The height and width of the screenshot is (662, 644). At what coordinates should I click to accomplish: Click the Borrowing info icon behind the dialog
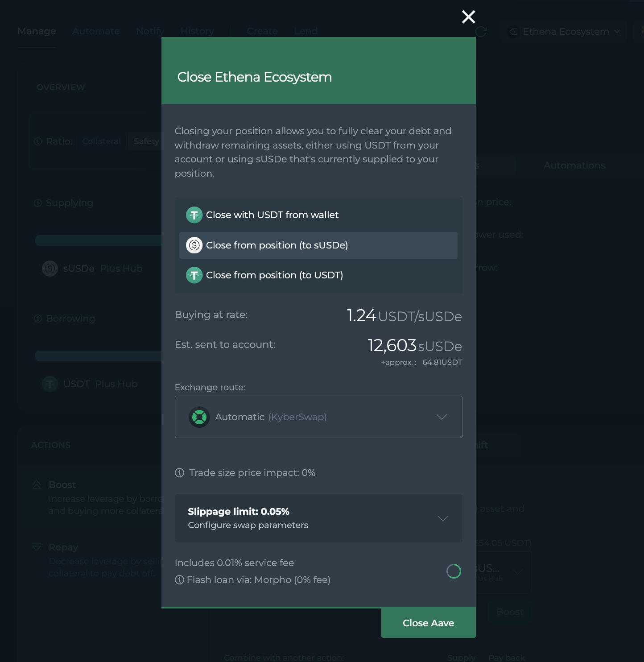(38, 319)
